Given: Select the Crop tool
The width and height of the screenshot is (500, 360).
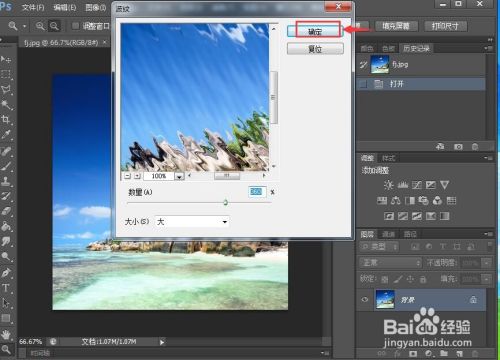Looking at the screenshot, I should pyautogui.click(x=6, y=119).
